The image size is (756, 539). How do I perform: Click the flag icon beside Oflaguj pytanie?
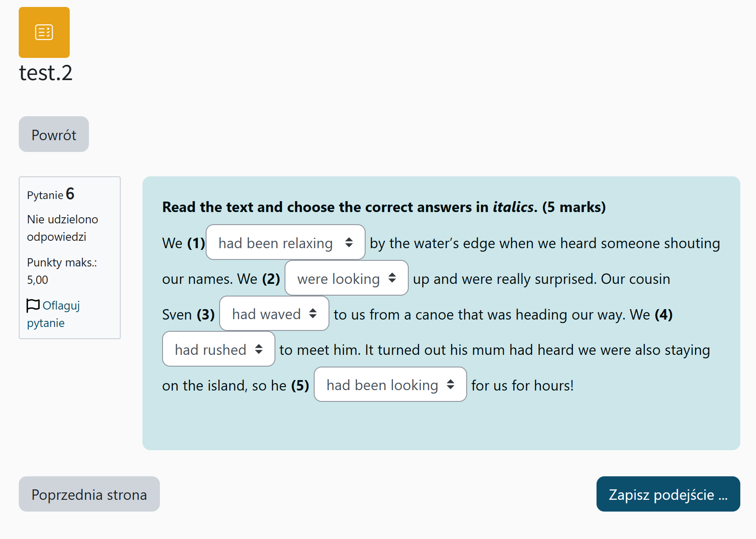[33, 306]
